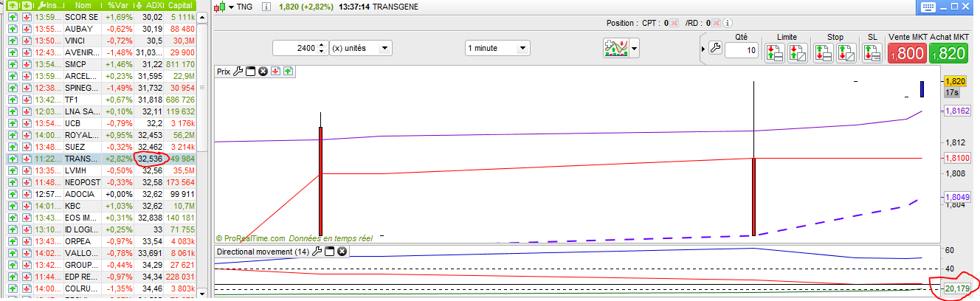Click the Achat MKT 1,820 button
The width and height of the screenshot is (980, 301).
pyautogui.click(x=949, y=53)
